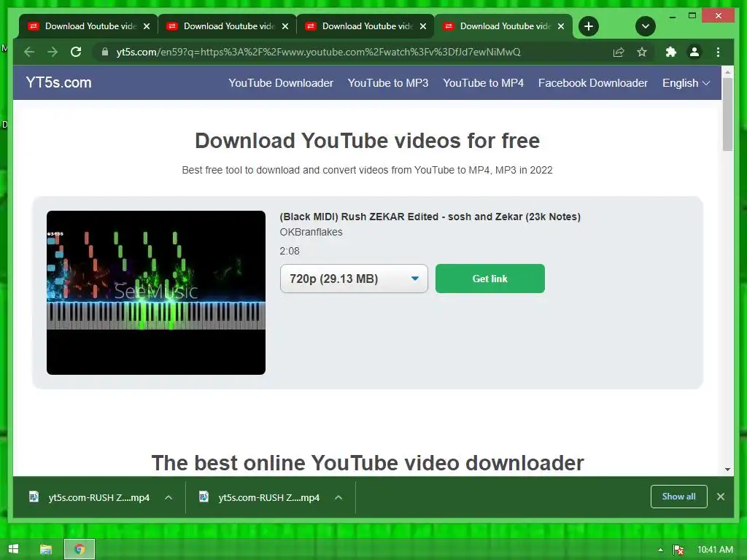Open Facebook Downloader nav link

coord(592,83)
